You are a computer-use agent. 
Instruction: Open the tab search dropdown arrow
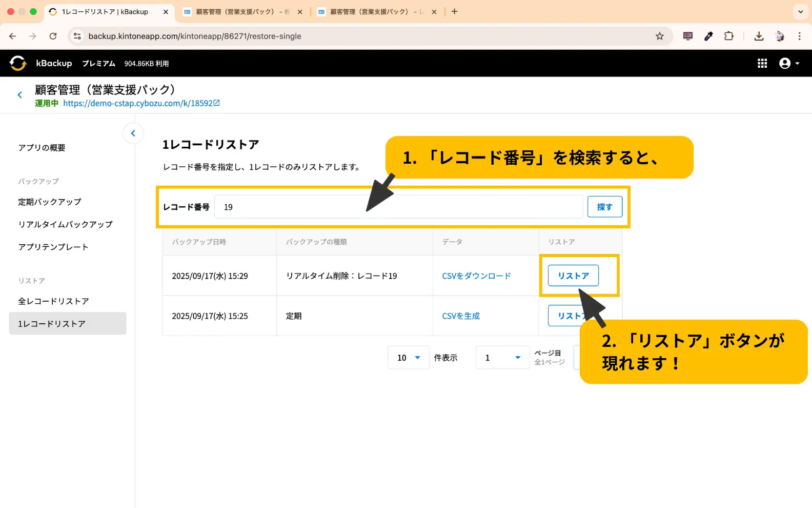point(801,12)
